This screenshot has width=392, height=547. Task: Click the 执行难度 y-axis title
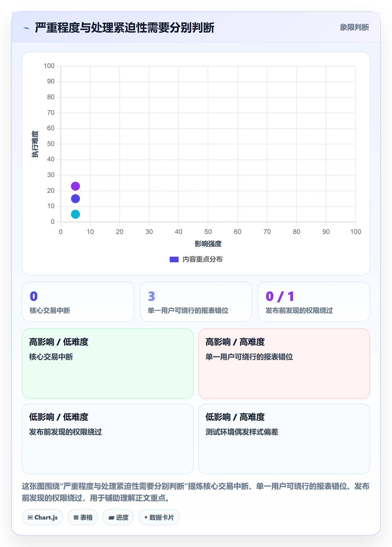35,144
